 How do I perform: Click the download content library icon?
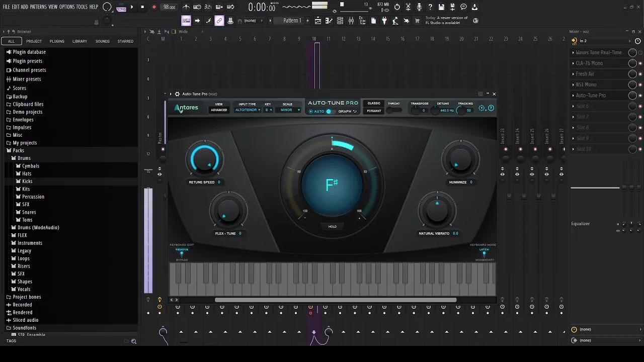pyautogui.click(x=474, y=7)
